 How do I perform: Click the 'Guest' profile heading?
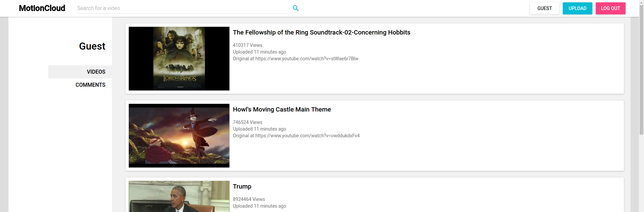click(x=92, y=46)
